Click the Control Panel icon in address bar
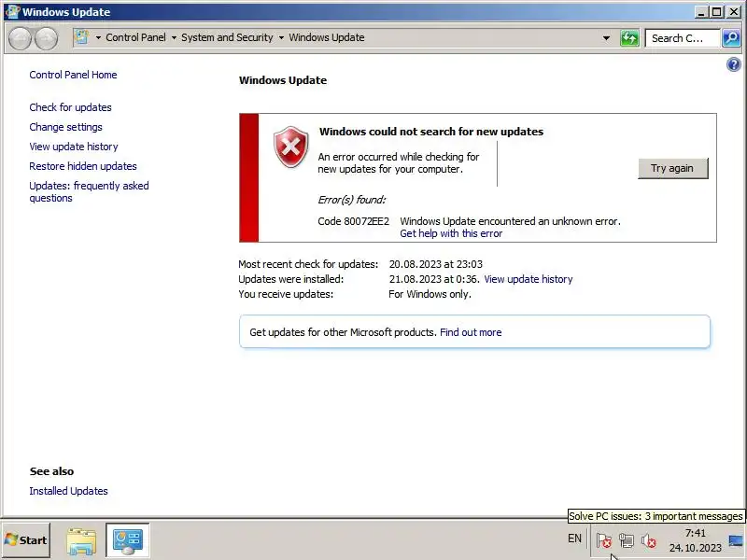 81,37
